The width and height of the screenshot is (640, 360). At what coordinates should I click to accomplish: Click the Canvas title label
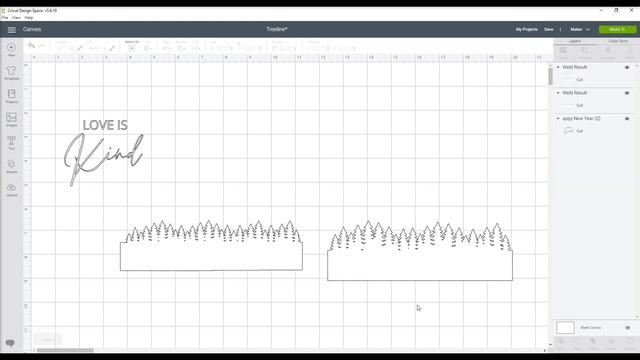pyautogui.click(x=32, y=29)
